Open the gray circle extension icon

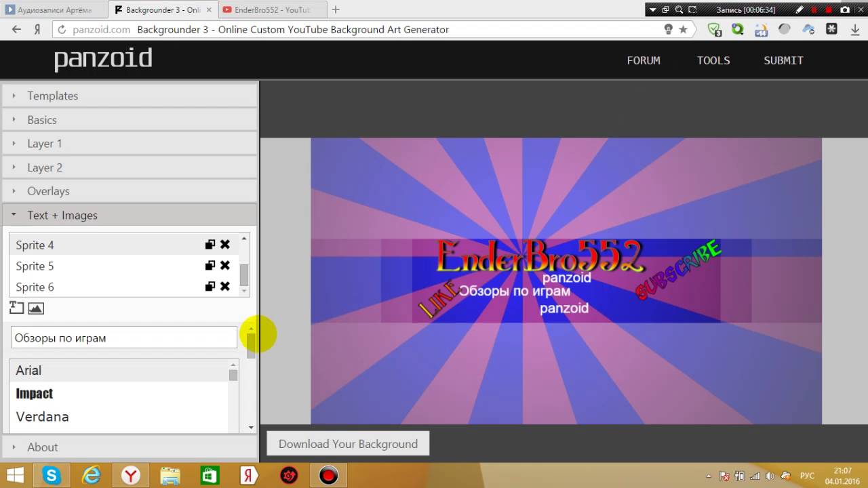785,29
